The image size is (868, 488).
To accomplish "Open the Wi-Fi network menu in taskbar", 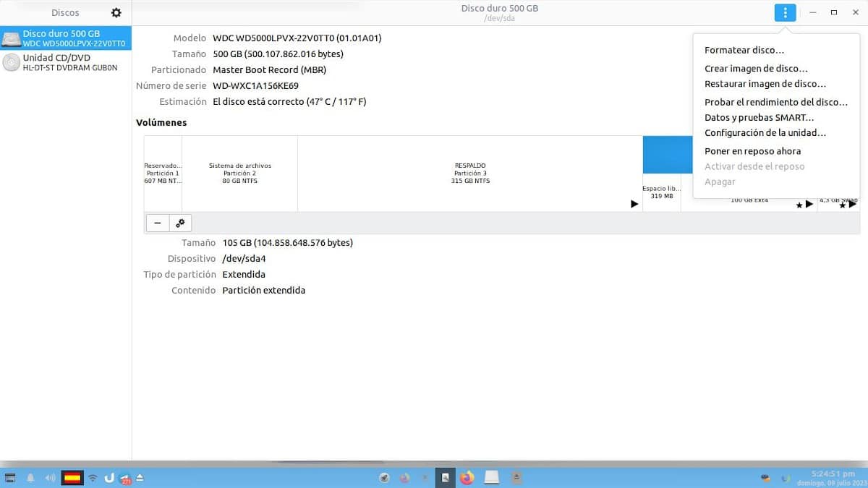I will click(x=92, y=477).
